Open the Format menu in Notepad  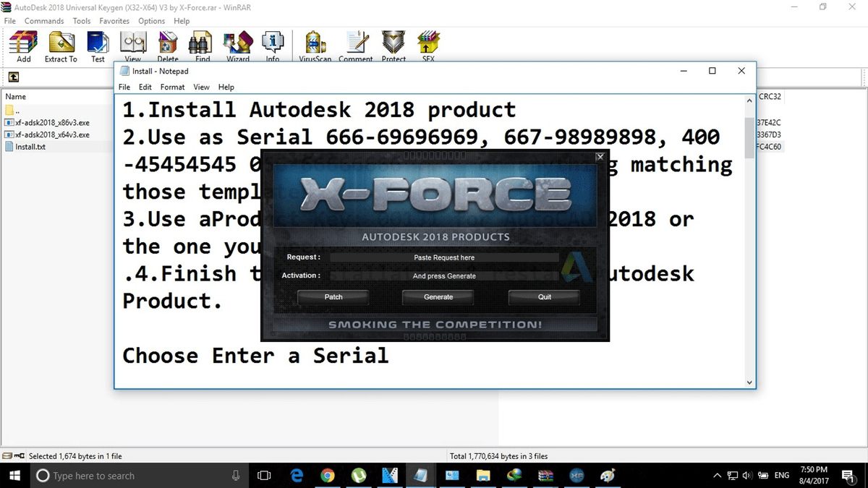click(x=172, y=87)
